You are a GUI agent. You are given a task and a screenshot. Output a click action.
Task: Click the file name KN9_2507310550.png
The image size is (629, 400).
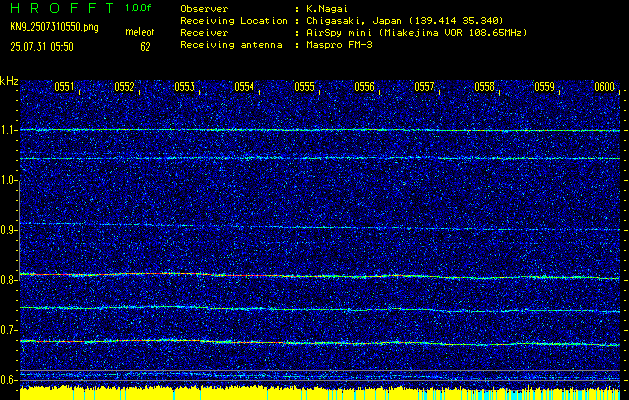tap(54, 27)
